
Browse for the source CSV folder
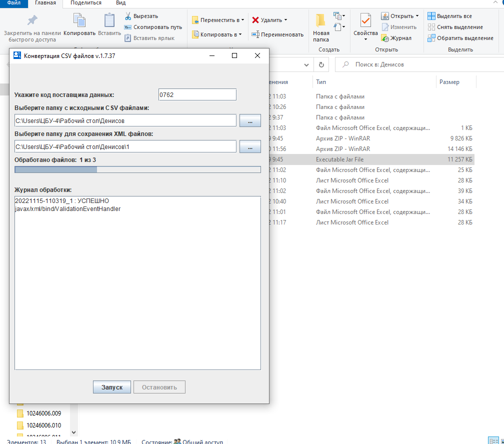(x=250, y=120)
